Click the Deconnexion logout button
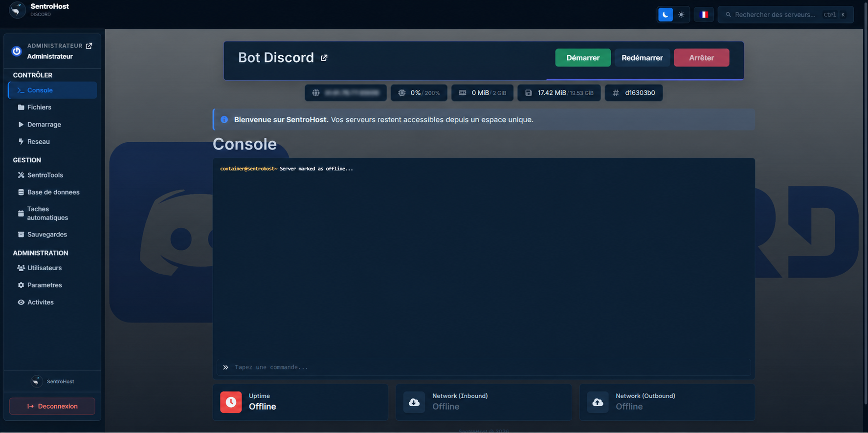Image resolution: width=868 pixels, height=433 pixels. pyautogui.click(x=52, y=406)
